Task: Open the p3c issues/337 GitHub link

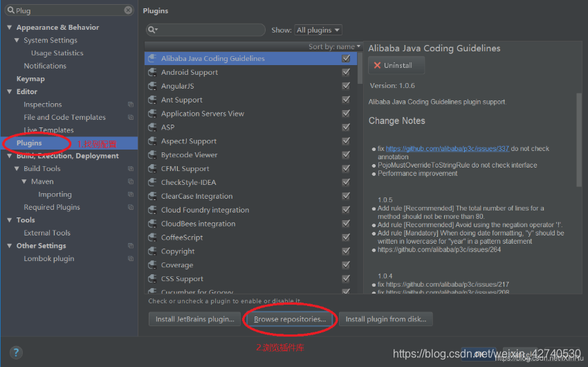Action: tap(448, 149)
